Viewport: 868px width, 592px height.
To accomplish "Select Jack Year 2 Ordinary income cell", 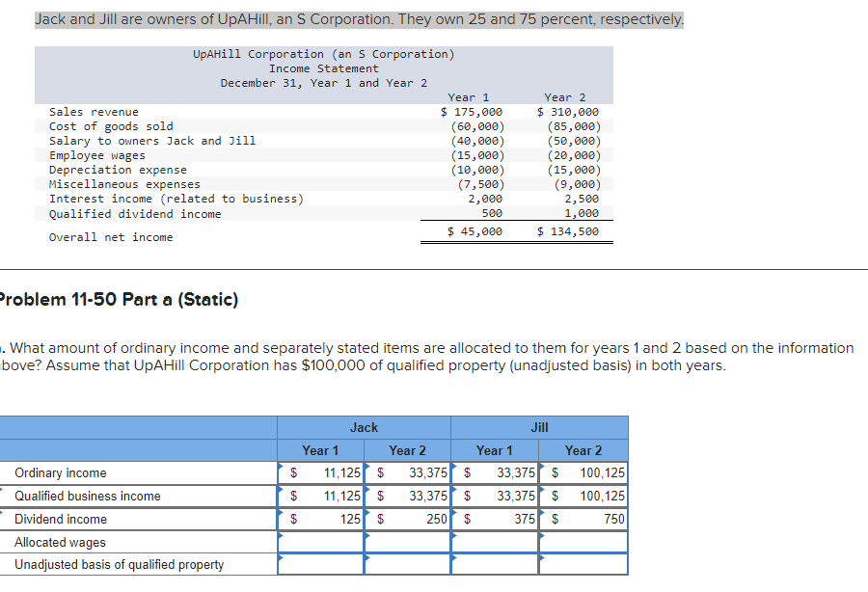I will pyautogui.click(x=407, y=473).
